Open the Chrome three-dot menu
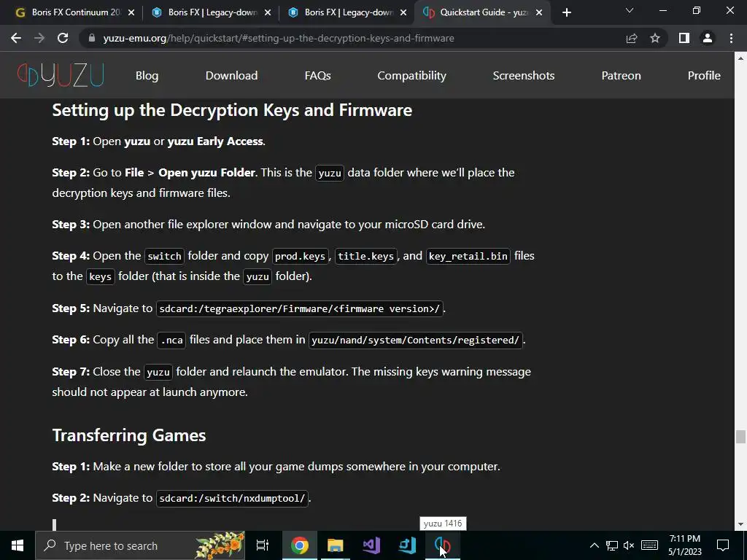This screenshot has width=747, height=560. click(x=731, y=38)
